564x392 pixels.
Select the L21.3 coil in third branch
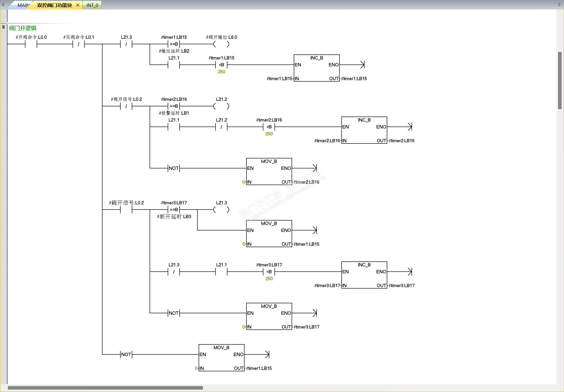(x=221, y=210)
